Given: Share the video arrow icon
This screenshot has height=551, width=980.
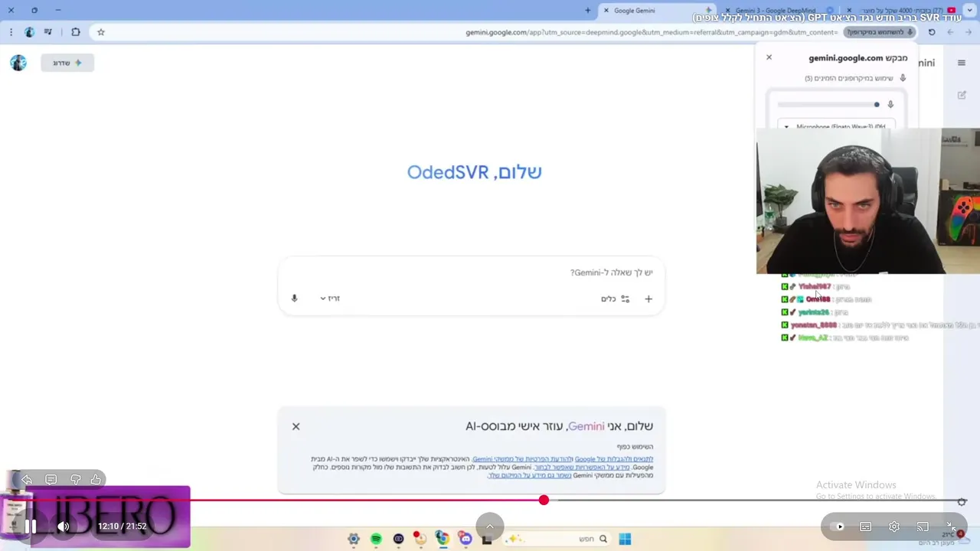Looking at the screenshot, I should pyautogui.click(x=27, y=479).
